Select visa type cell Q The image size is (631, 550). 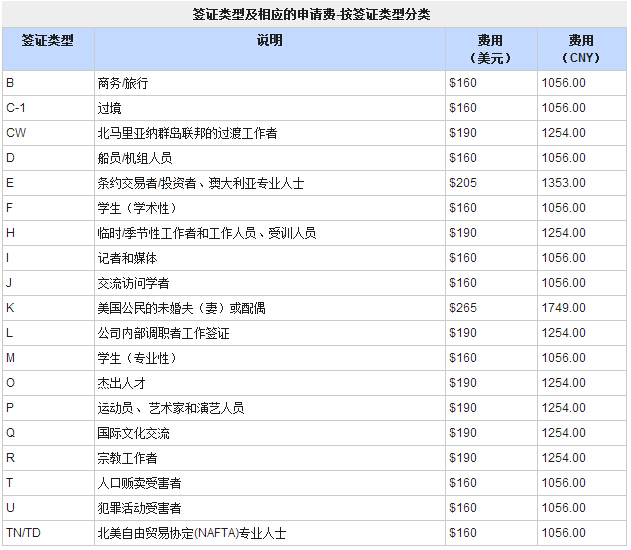point(48,433)
